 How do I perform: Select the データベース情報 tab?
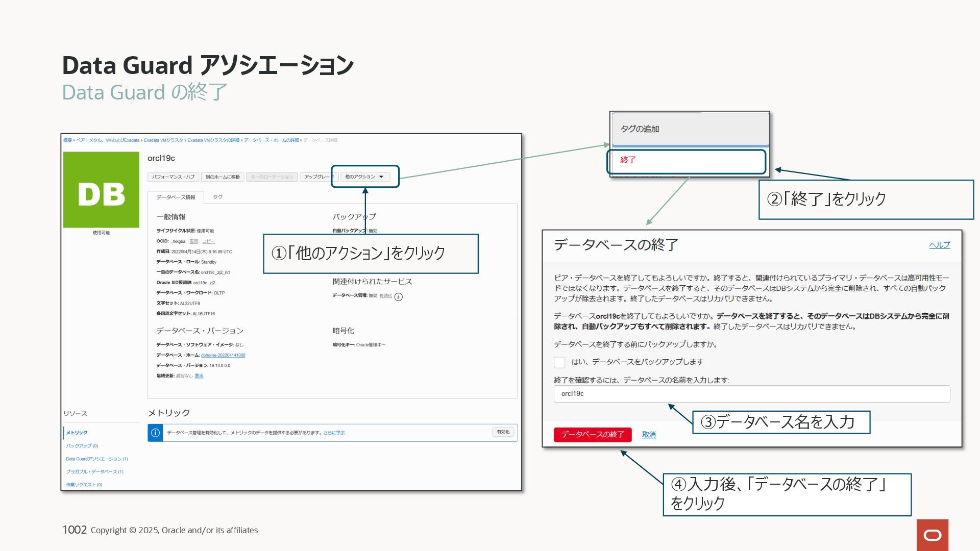click(176, 197)
